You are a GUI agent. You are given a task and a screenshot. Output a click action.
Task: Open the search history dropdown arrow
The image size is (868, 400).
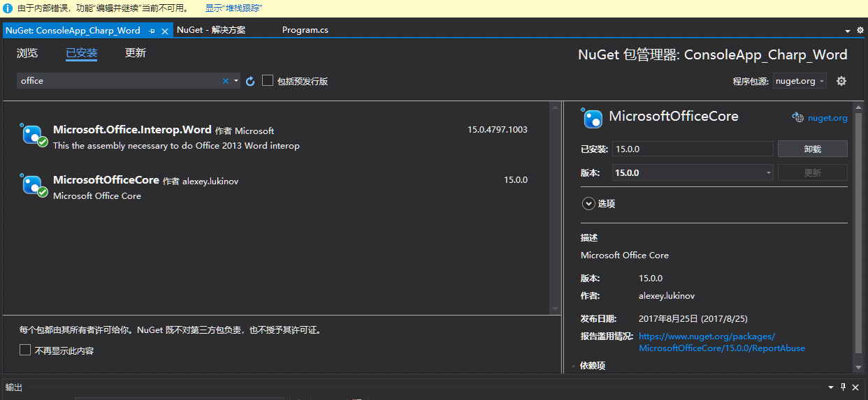pyautogui.click(x=236, y=81)
